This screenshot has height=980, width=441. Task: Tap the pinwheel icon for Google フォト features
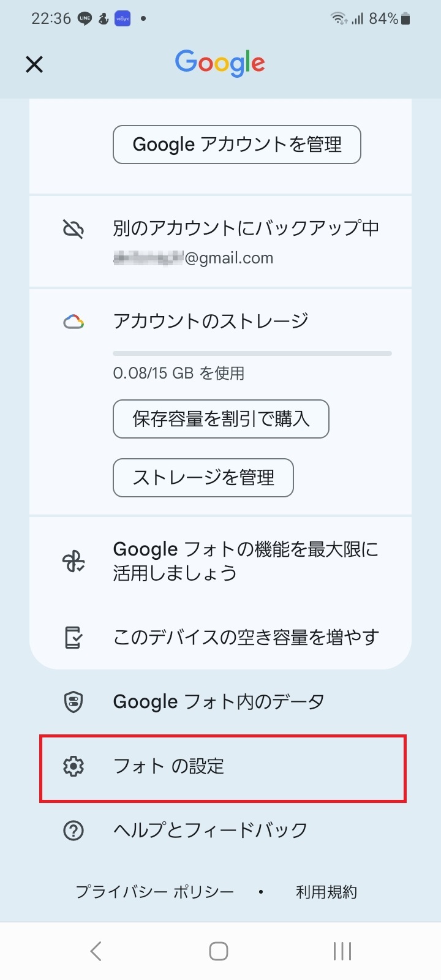click(73, 561)
